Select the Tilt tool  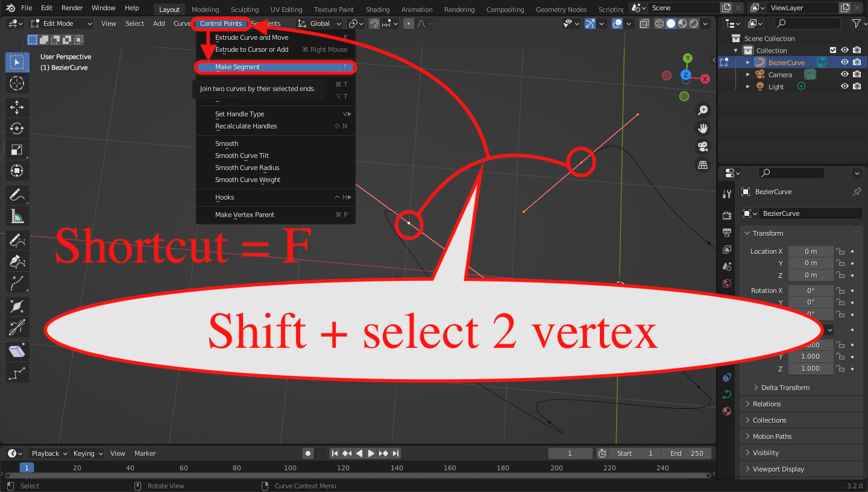click(17, 327)
